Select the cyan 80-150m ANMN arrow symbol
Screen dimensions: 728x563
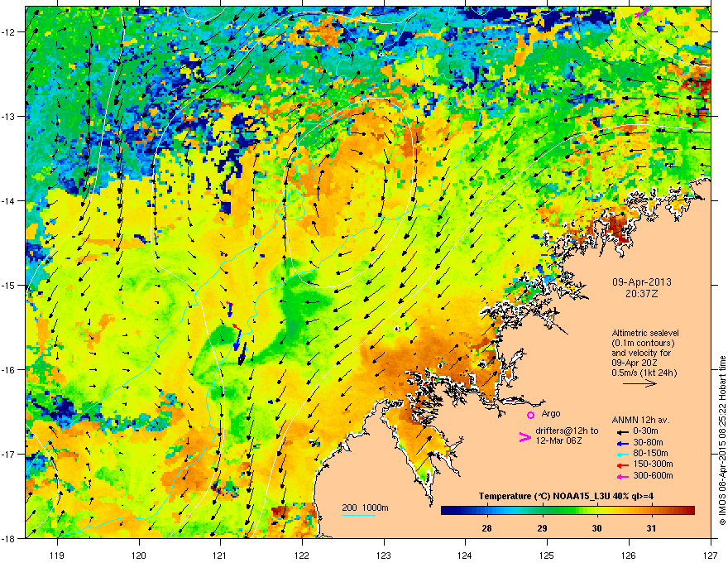(x=623, y=454)
